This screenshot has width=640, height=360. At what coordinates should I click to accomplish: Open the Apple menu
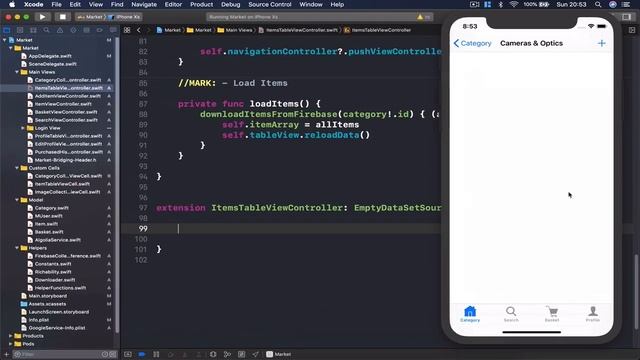[x=12, y=4]
